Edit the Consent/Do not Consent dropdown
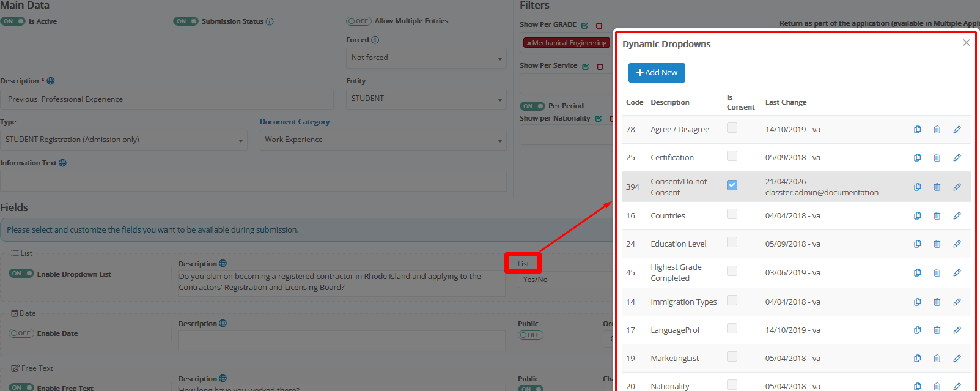The image size is (980, 391). tap(957, 187)
